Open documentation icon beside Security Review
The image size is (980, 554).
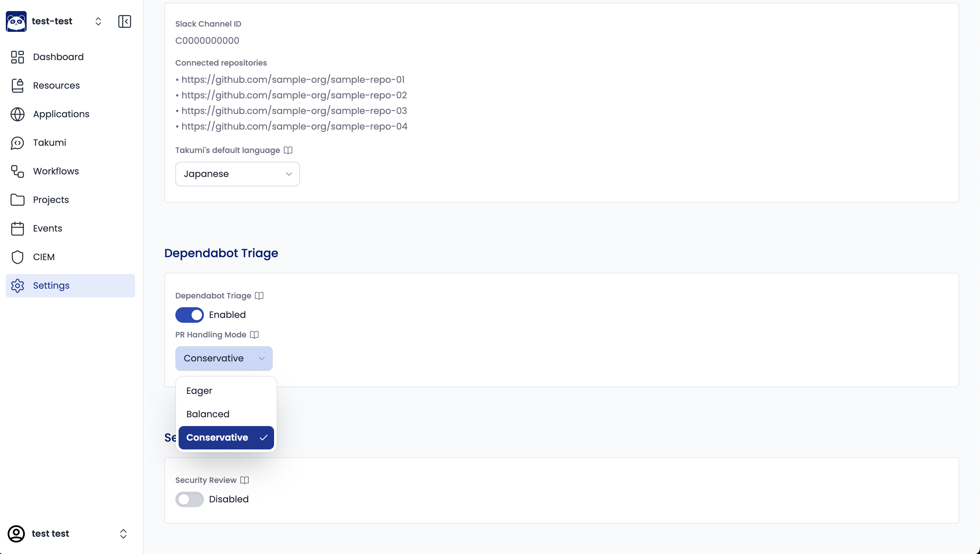[245, 480]
